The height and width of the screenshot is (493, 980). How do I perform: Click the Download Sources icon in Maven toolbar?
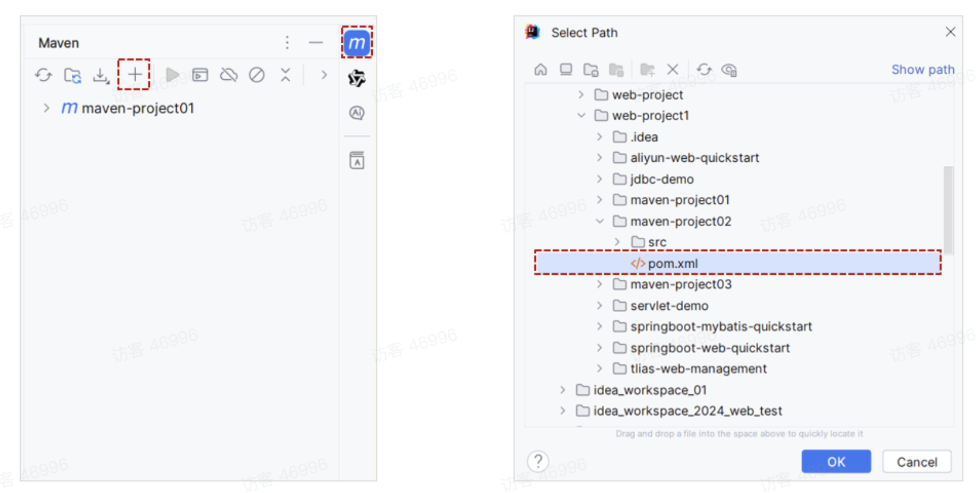point(101,75)
